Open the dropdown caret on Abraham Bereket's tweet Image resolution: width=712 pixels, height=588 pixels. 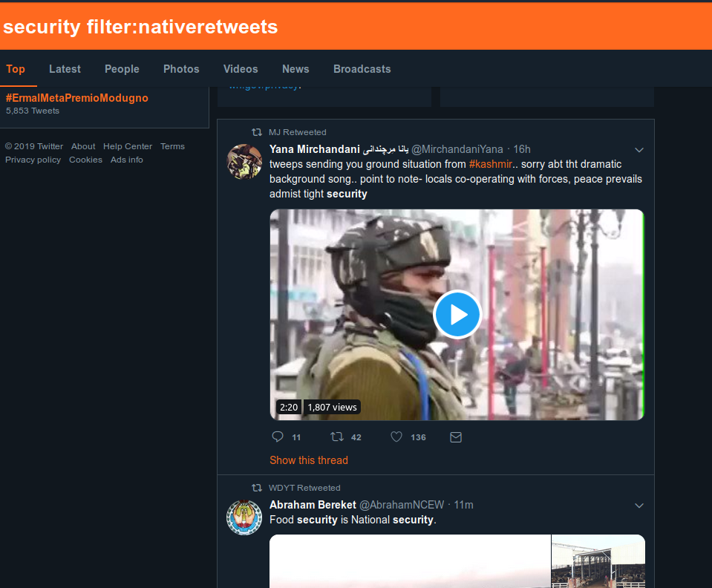638,505
